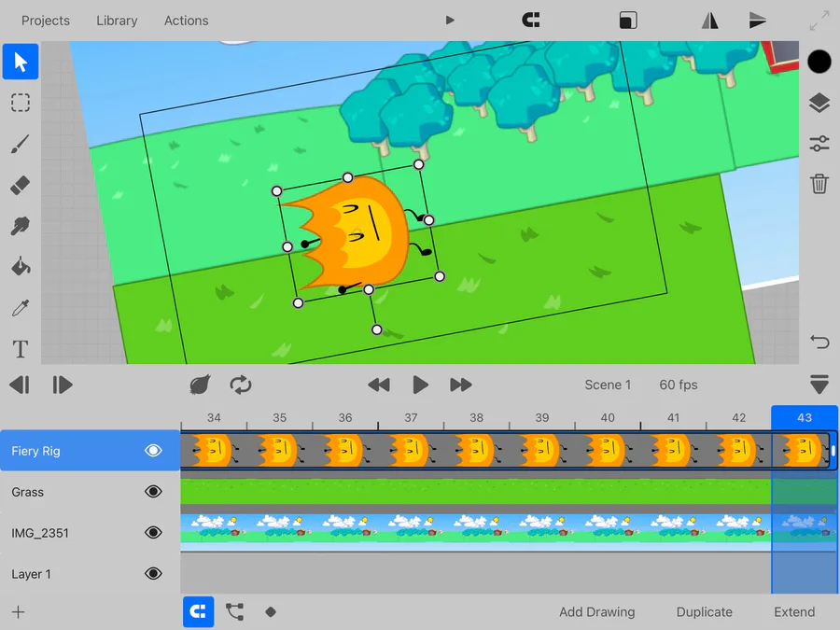Tap the undo arrow
This screenshot has height=630, width=840.
tap(819, 342)
